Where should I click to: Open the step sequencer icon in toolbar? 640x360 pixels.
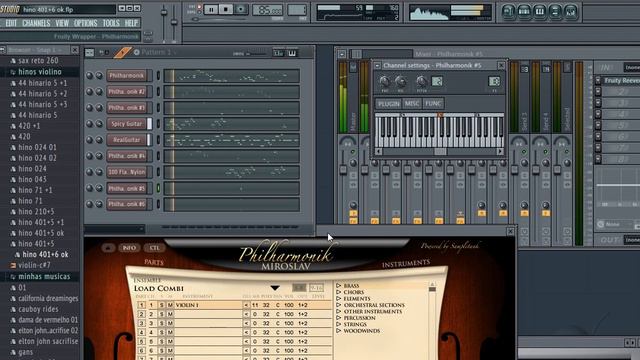tap(524, 11)
